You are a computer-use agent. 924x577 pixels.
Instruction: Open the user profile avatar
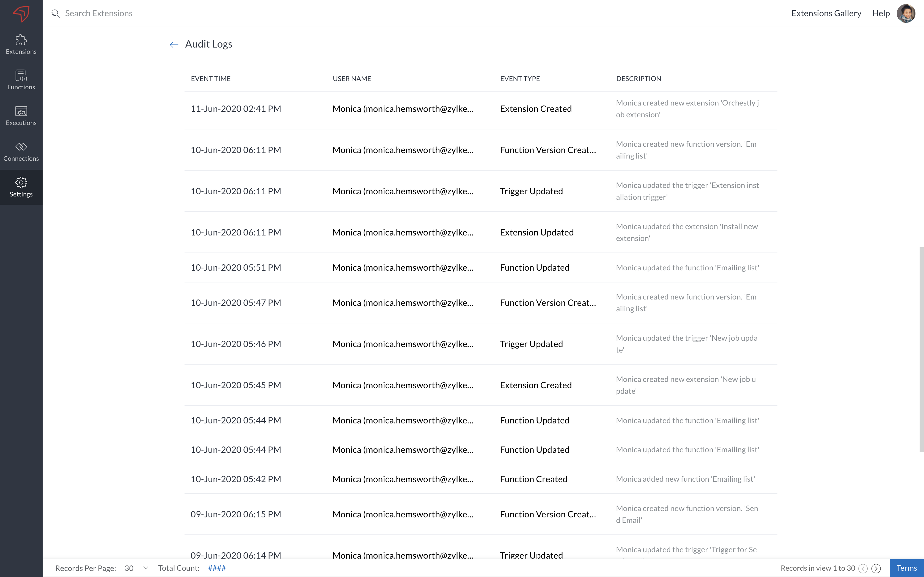(906, 13)
